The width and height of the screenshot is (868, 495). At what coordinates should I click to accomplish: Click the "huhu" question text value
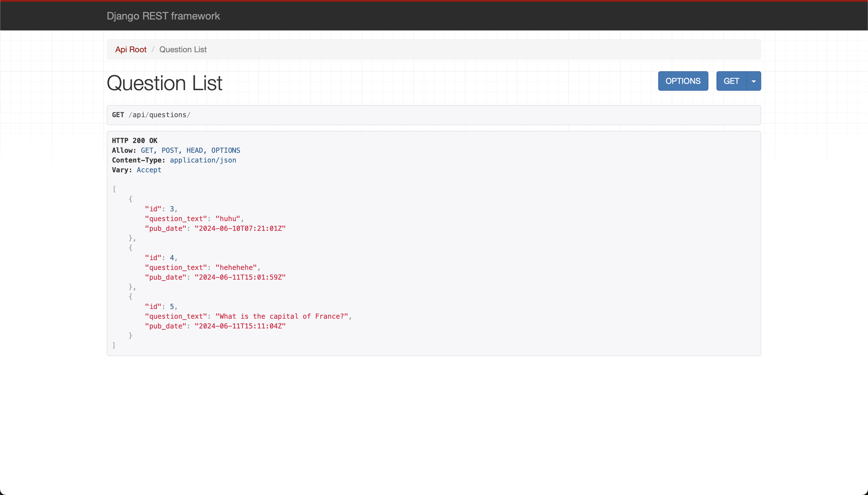pos(228,219)
